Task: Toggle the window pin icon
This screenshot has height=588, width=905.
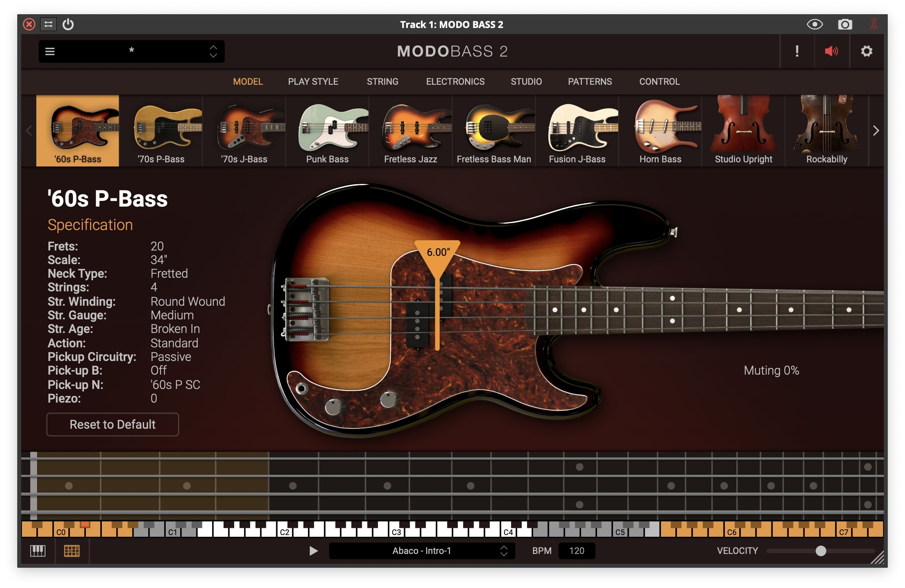Action: (x=874, y=25)
